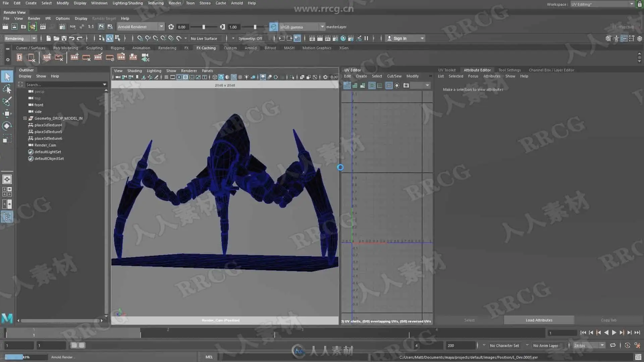644x362 pixels.
Task: Click play forwards in playback controls
Action: tap(614, 333)
